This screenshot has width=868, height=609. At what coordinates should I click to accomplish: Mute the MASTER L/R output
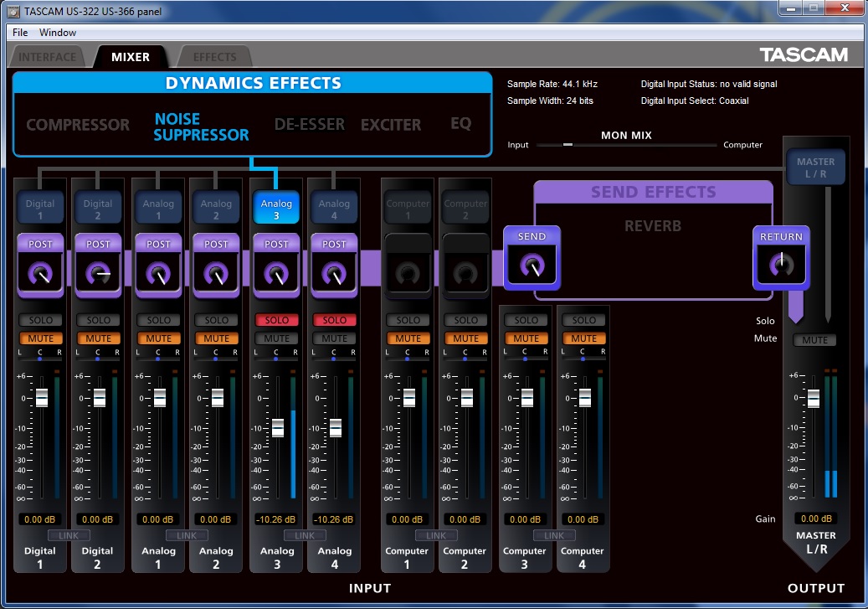click(x=815, y=340)
